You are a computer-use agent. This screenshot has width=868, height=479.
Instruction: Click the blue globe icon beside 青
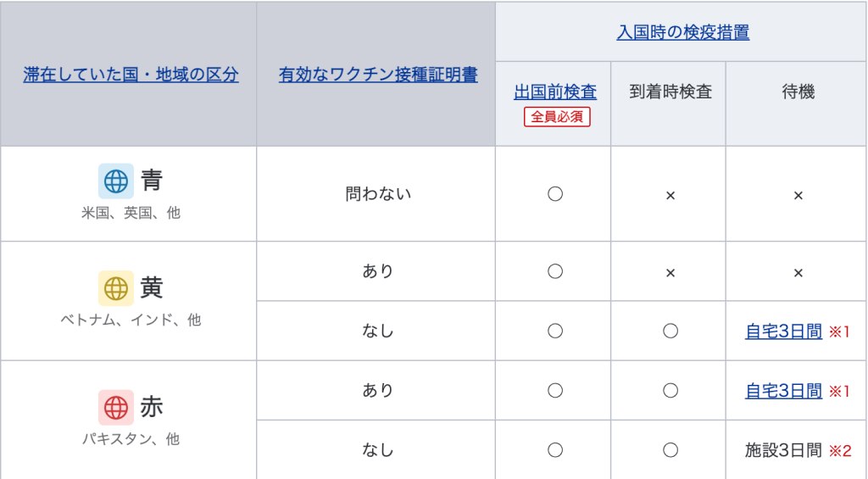click(x=115, y=181)
